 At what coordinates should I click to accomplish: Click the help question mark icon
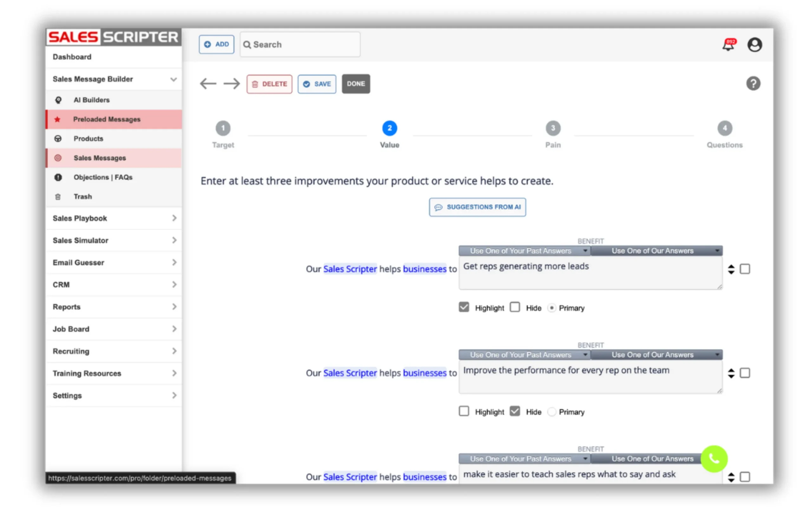click(753, 83)
